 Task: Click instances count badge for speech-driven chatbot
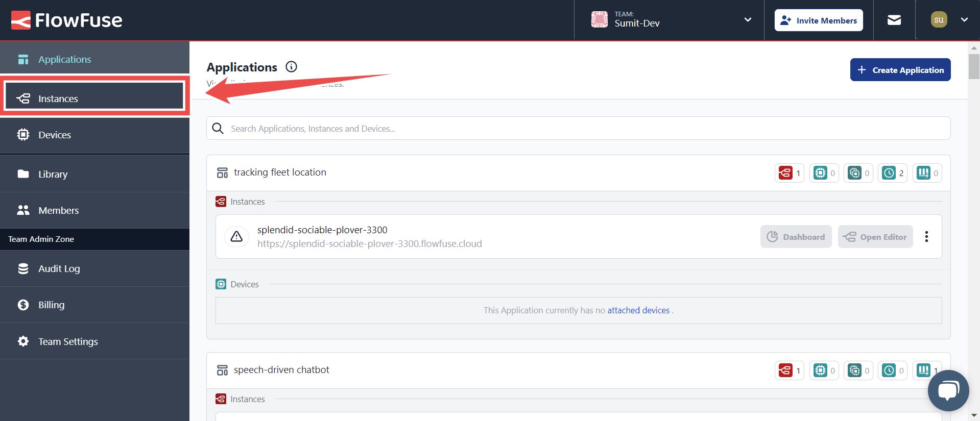click(790, 370)
